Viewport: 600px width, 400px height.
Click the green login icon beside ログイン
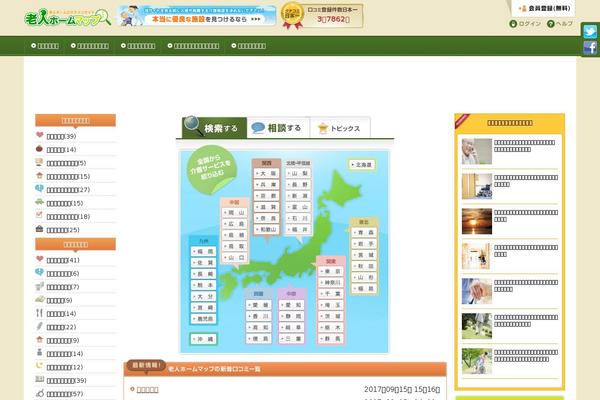pyautogui.click(x=513, y=24)
